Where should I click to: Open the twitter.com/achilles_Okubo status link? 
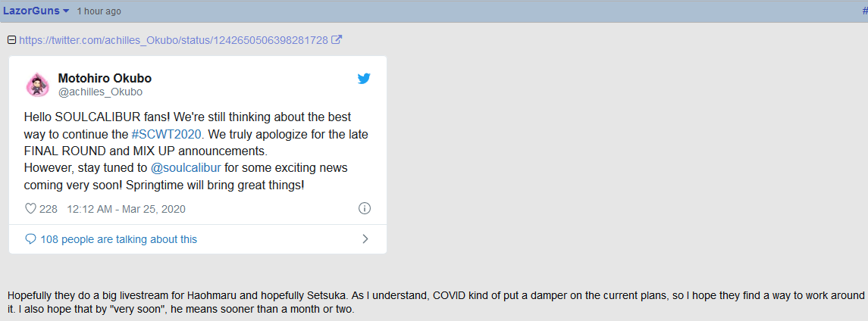(x=174, y=40)
